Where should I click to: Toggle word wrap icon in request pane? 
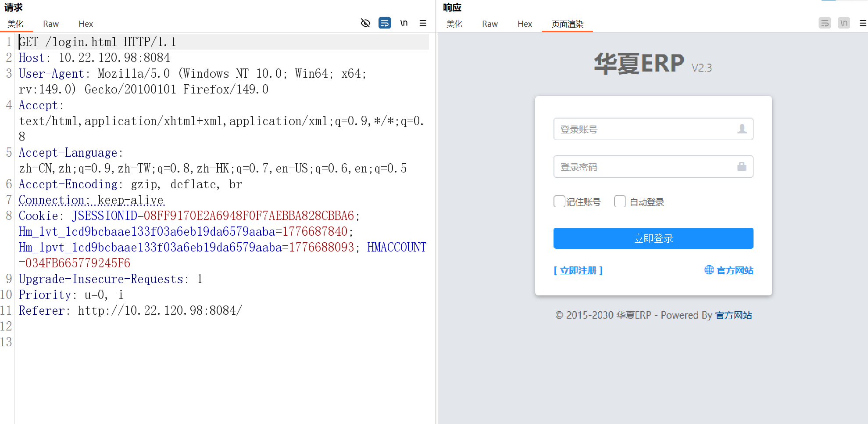pyautogui.click(x=385, y=23)
